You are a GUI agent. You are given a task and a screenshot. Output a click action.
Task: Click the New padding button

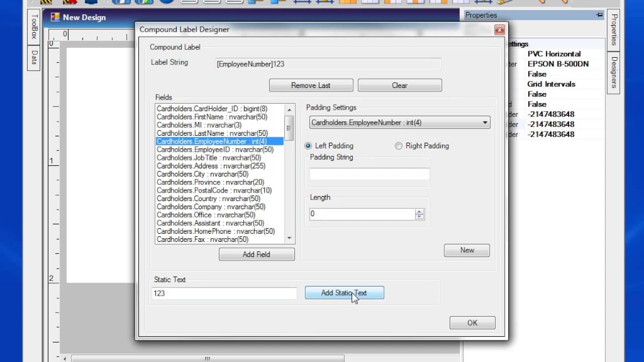coord(467,250)
